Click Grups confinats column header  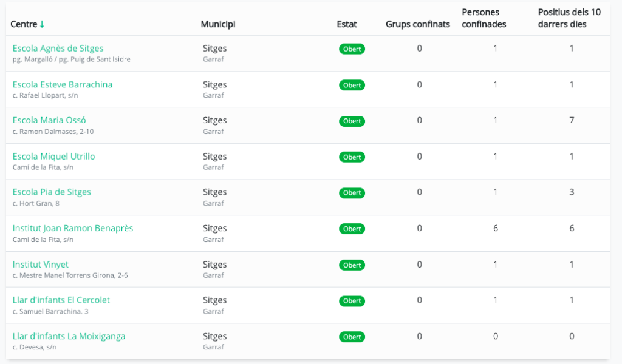click(418, 24)
